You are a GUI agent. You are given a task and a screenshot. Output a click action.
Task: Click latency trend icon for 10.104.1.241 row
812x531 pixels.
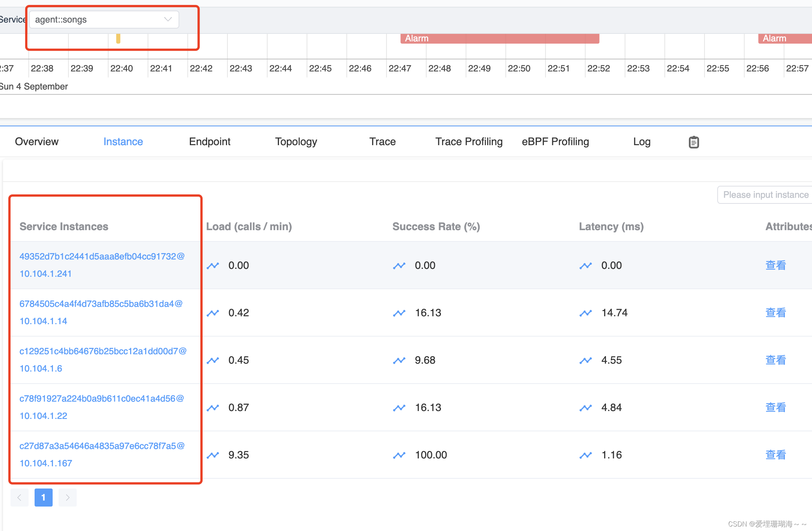click(586, 265)
